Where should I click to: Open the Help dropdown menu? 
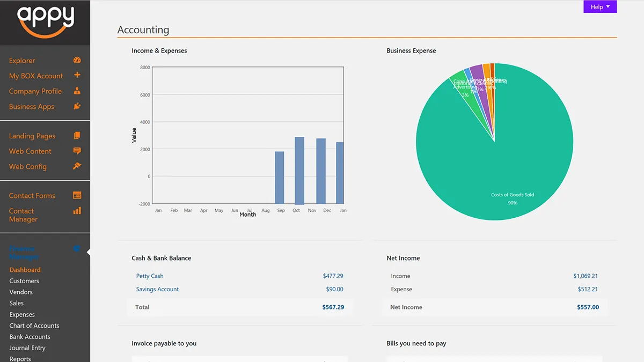coord(600,7)
